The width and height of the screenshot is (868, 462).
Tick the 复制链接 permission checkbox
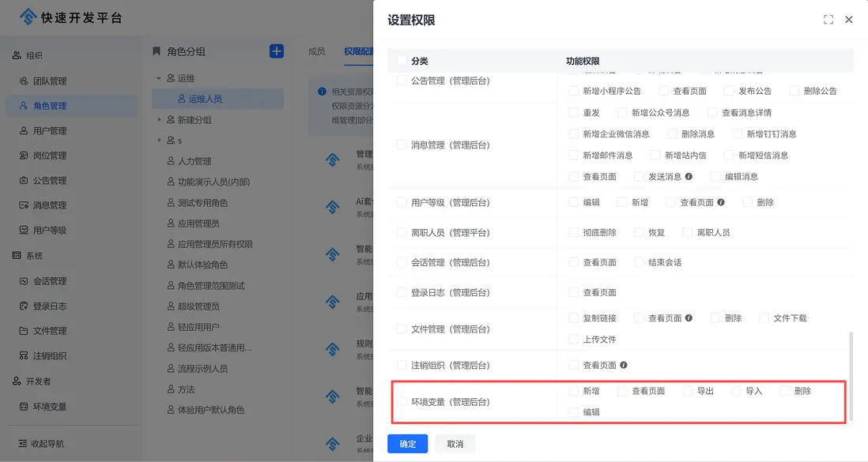[x=573, y=318]
